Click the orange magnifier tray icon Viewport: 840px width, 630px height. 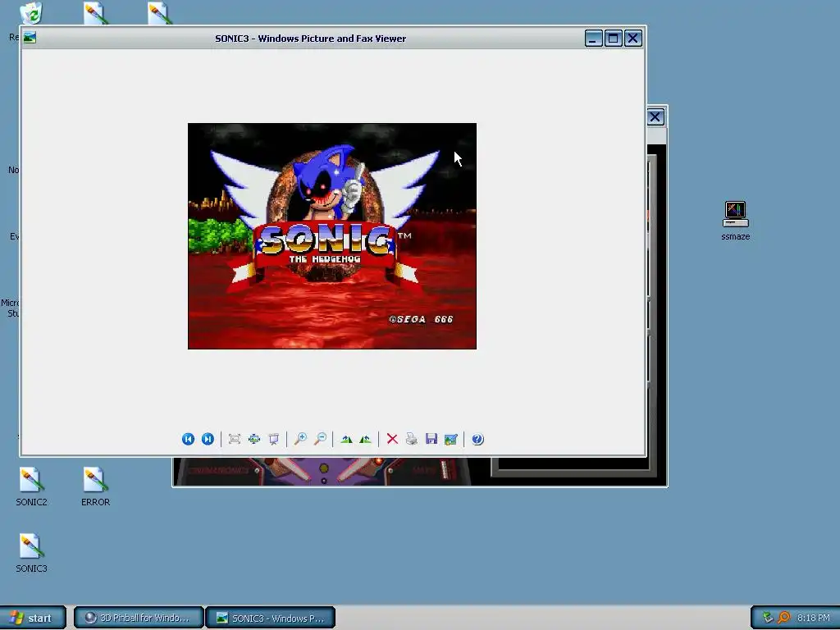(x=783, y=618)
